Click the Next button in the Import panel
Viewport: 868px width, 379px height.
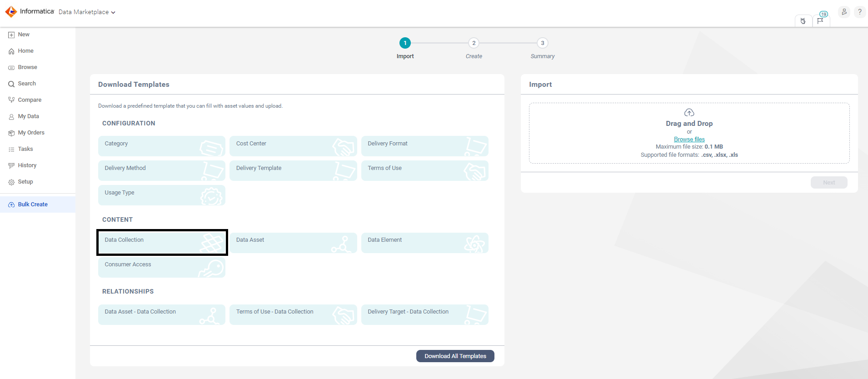[829, 183]
